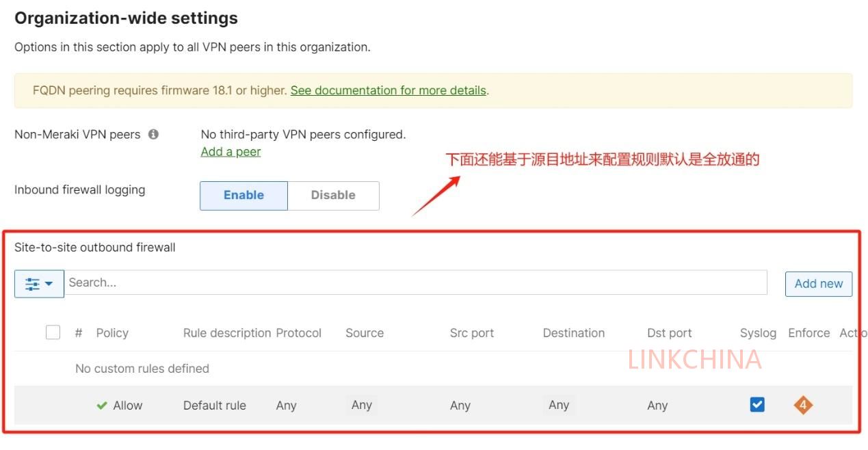Check the select-all rules checkbox
This screenshot has height=450, width=868.
53,332
